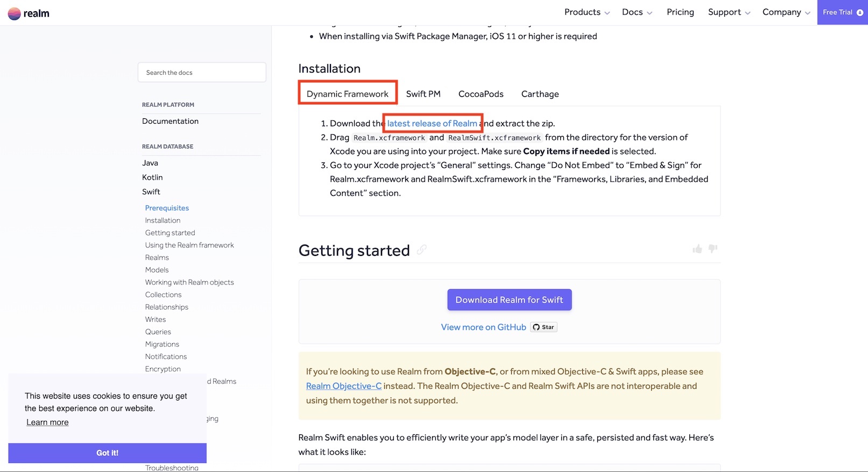The width and height of the screenshot is (868, 472).
Task: Open the Docs dropdown menu
Action: pos(637,12)
